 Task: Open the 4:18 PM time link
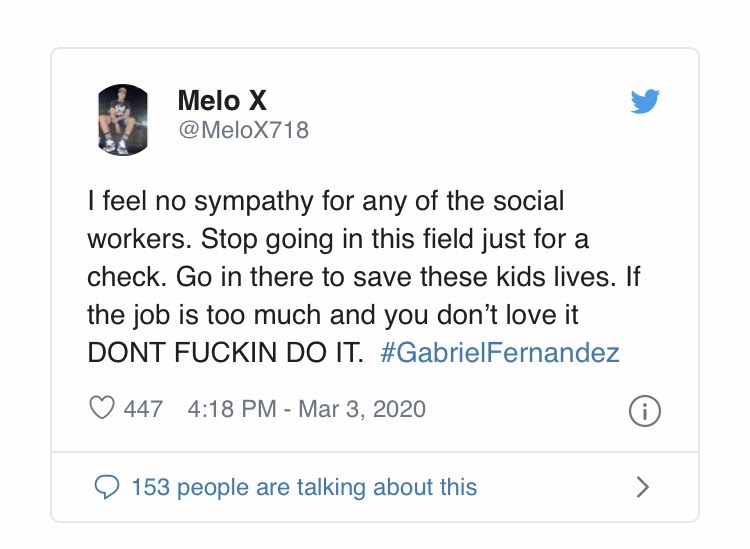232,409
